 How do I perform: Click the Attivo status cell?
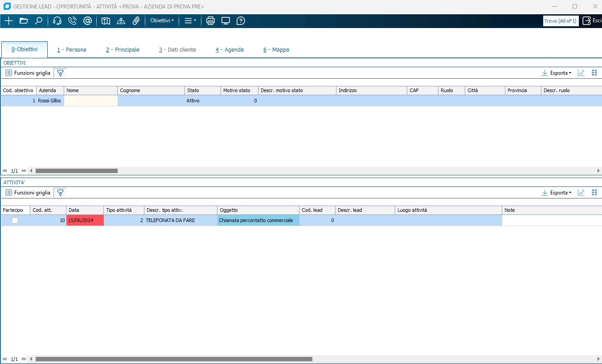click(x=203, y=101)
